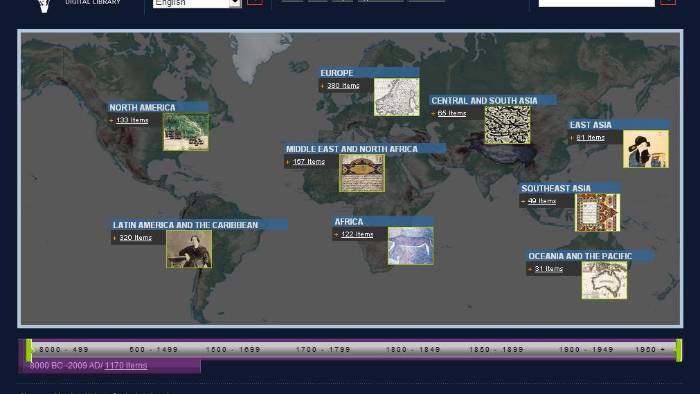Open the Middle East and North Africa thumbnail
This screenshot has width=700, height=394.
(362, 173)
